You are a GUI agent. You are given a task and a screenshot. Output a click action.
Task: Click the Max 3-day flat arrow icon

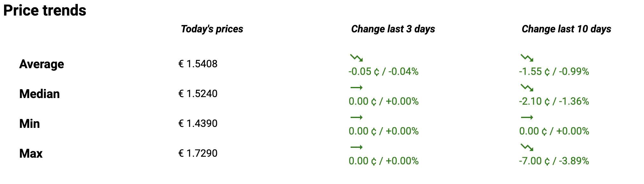tap(356, 147)
